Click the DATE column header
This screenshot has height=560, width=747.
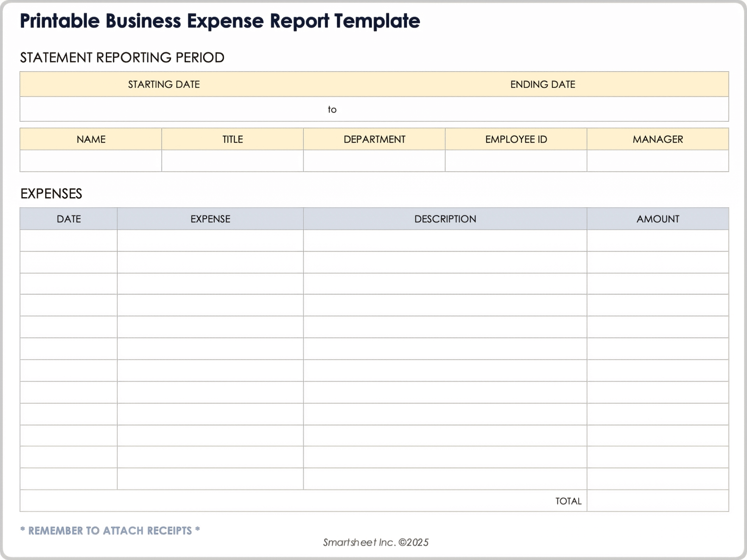[x=68, y=219]
